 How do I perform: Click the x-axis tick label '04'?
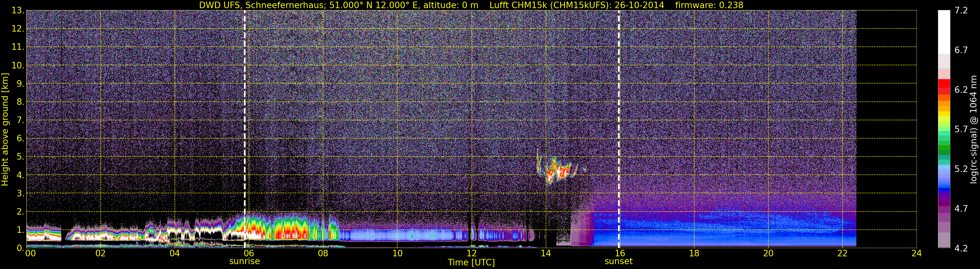tap(175, 253)
